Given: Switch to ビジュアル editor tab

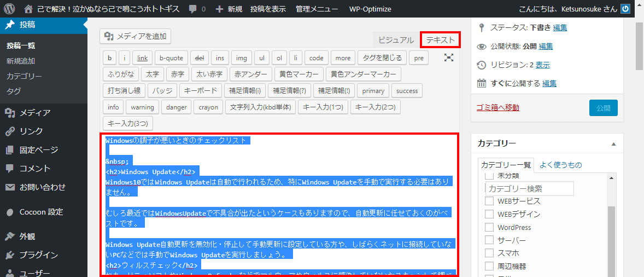Looking at the screenshot, I should click(396, 40).
